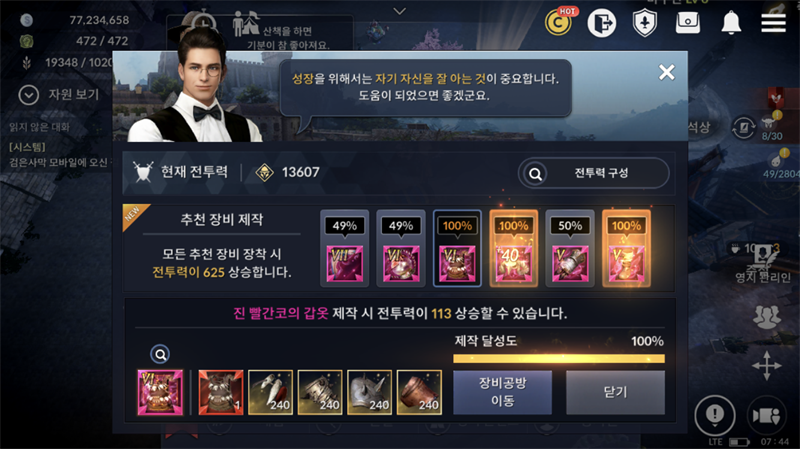Open 전투력 구성 search button
This screenshot has width=800, height=449.
point(593,173)
